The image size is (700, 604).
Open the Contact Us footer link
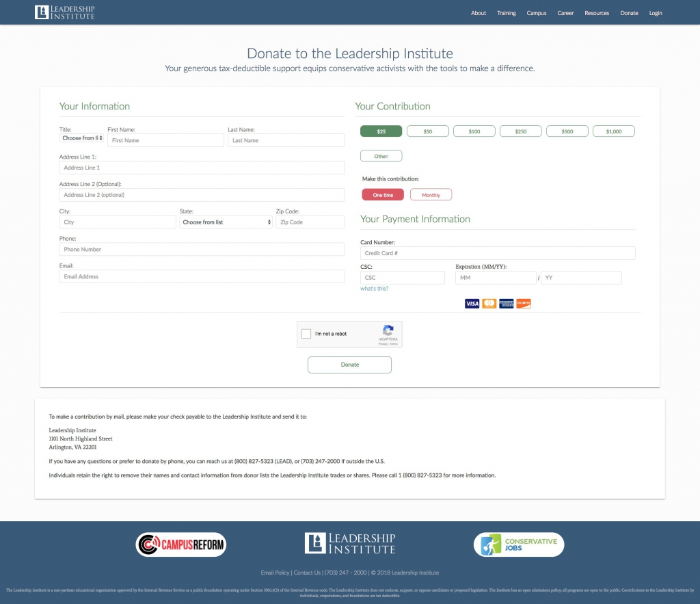(x=307, y=573)
